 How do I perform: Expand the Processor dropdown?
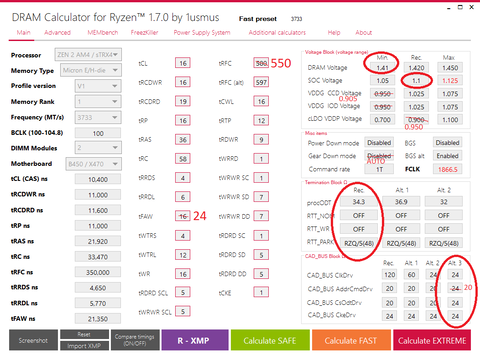pos(88,55)
